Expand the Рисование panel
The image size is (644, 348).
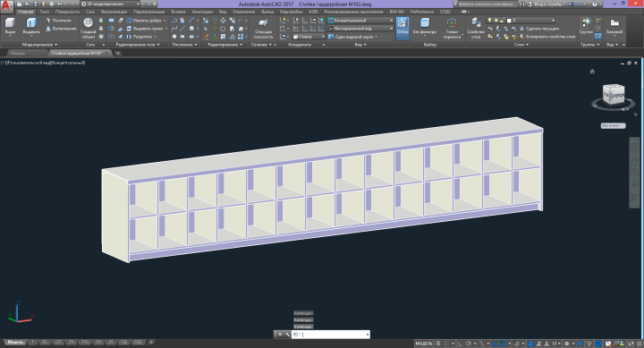click(x=185, y=45)
